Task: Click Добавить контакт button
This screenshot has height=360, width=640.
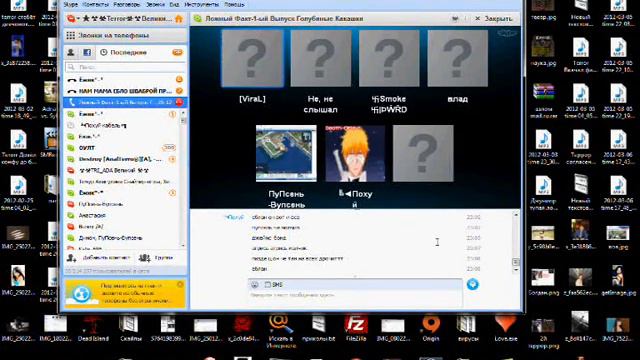Action: pyautogui.click(x=100, y=258)
